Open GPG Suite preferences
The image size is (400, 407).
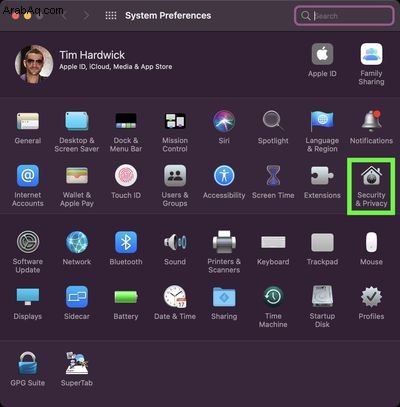28,369
